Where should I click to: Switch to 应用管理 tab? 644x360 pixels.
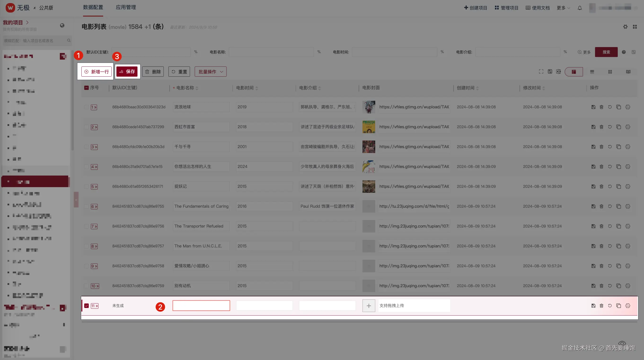126,8
